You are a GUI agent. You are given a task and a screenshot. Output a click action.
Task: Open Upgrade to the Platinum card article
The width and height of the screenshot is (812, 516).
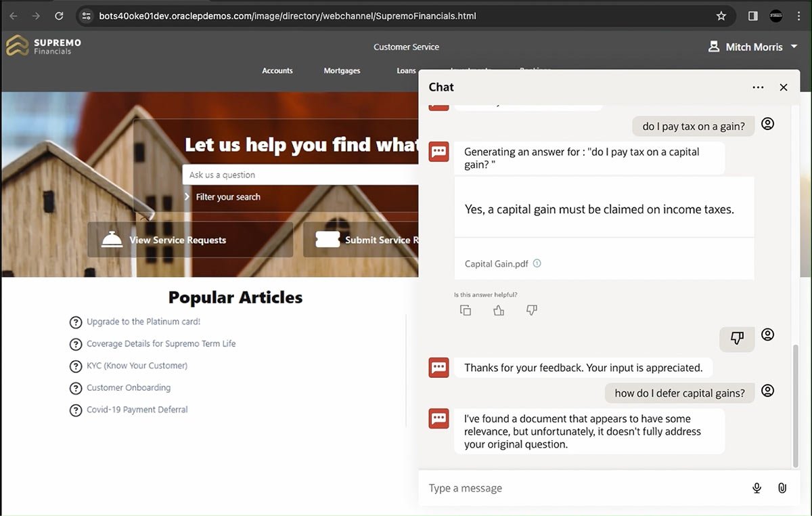click(143, 322)
